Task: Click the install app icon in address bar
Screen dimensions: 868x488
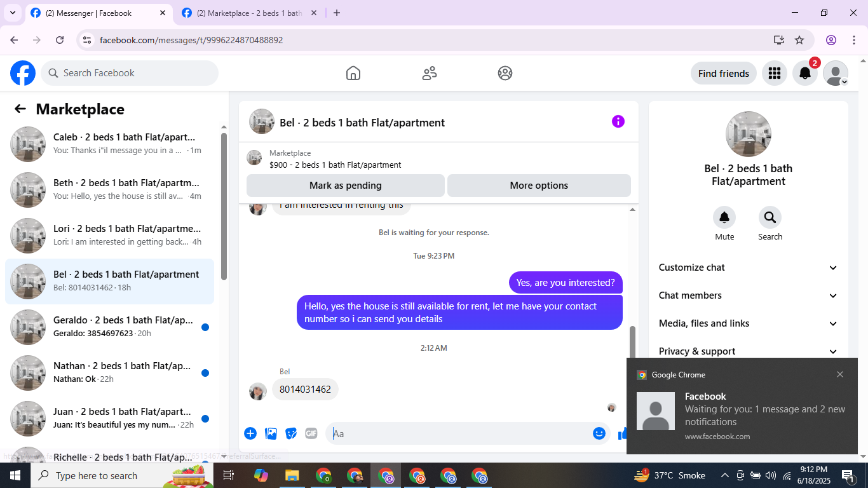Action: click(779, 40)
